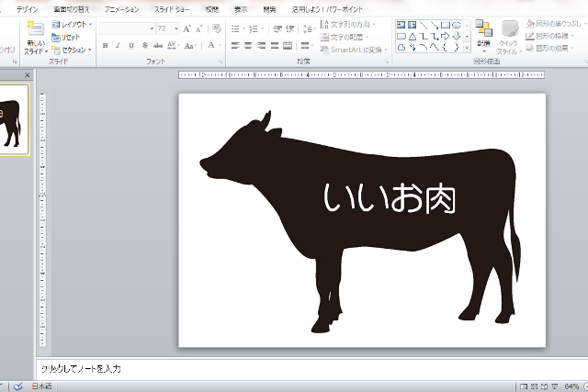Click the increase font size icon
Image resolution: width=588 pixels, height=392 pixels.
pyautogui.click(x=187, y=28)
